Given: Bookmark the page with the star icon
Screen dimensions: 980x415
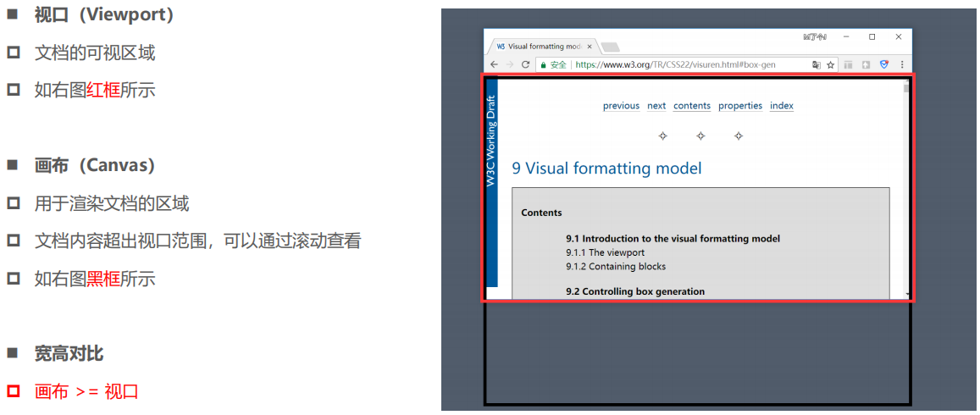Looking at the screenshot, I should (x=831, y=64).
